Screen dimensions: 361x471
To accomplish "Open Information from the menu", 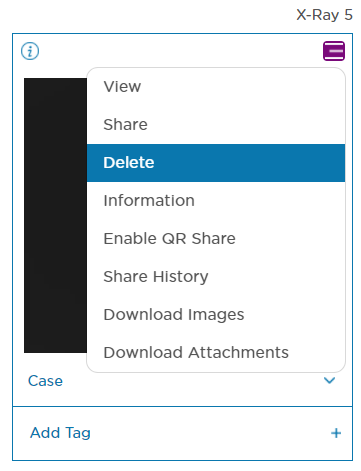I will 216,201.
